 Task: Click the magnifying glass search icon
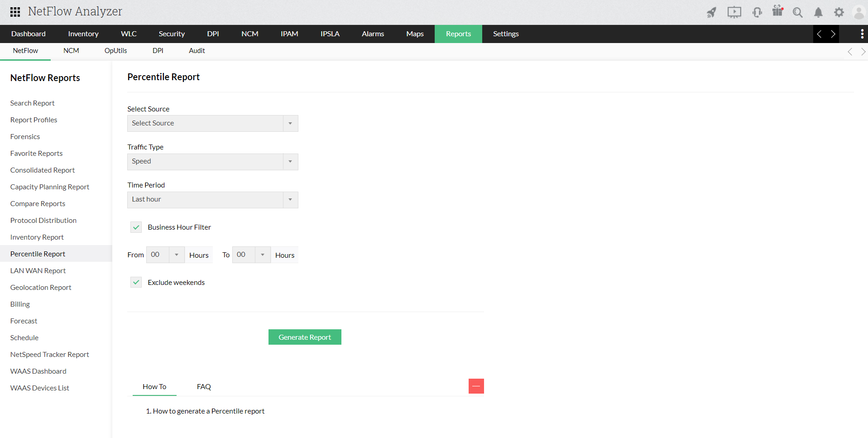tap(797, 12)
